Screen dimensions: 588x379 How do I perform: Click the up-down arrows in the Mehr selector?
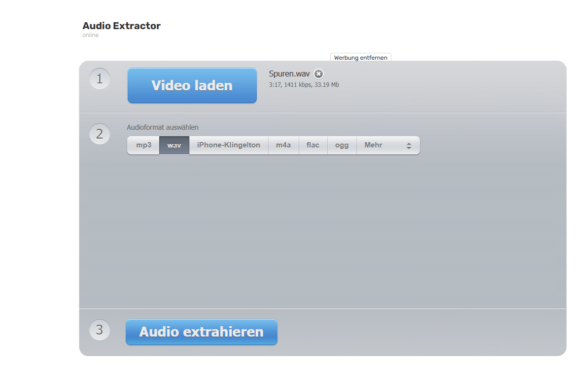click(x=409, y=146)
